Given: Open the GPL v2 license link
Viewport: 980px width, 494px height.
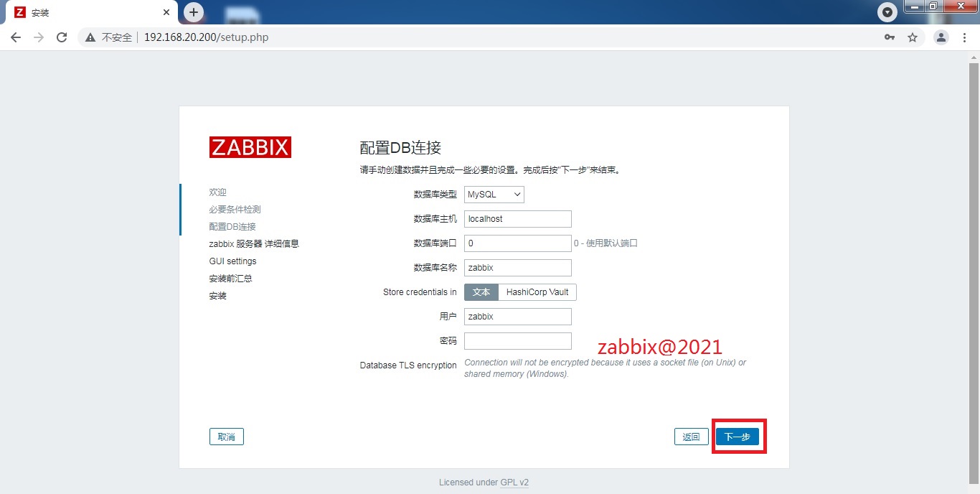Looking at the screenshot, I should click(x=514, y=483).
